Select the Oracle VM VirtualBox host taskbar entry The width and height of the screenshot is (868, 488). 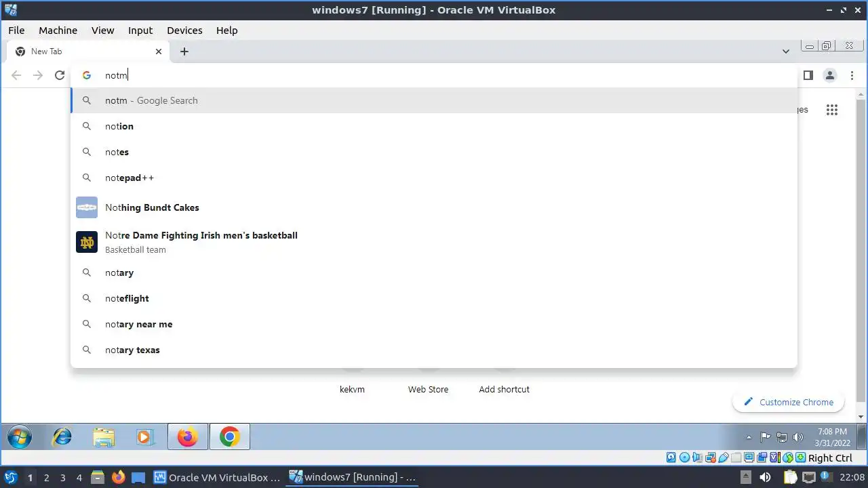[x=217, y=477]
